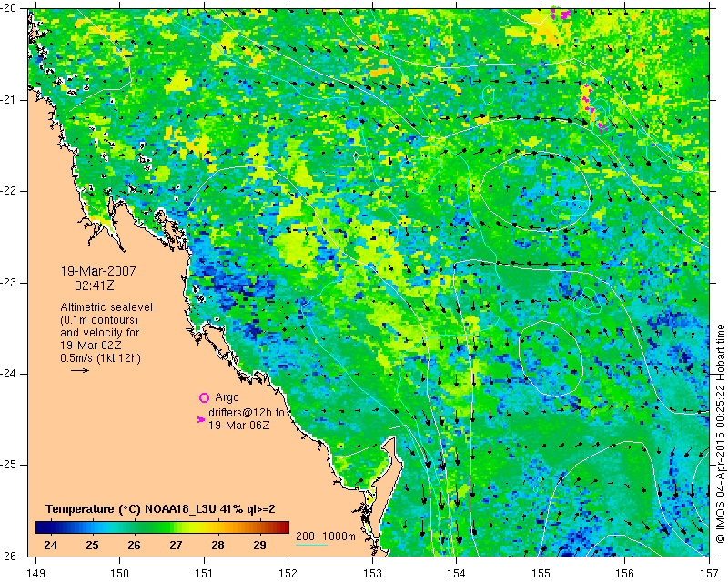Click the '(0.1m contours)' legend text

99,320
